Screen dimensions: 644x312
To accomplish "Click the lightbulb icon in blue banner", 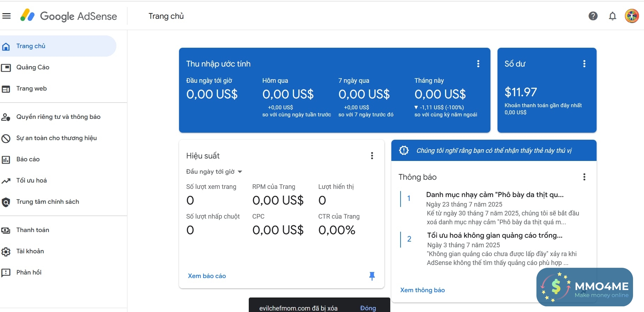I will click(x=404, y=150).
